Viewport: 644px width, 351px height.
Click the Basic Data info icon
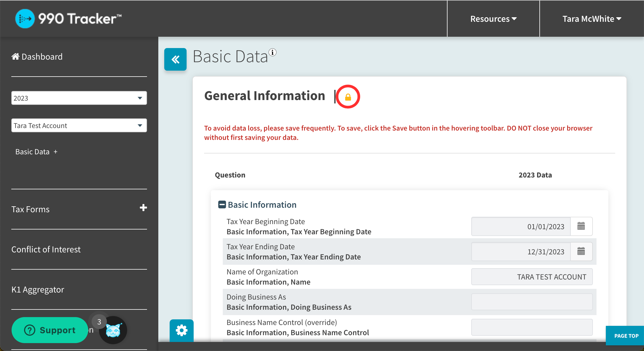(273, 52)
